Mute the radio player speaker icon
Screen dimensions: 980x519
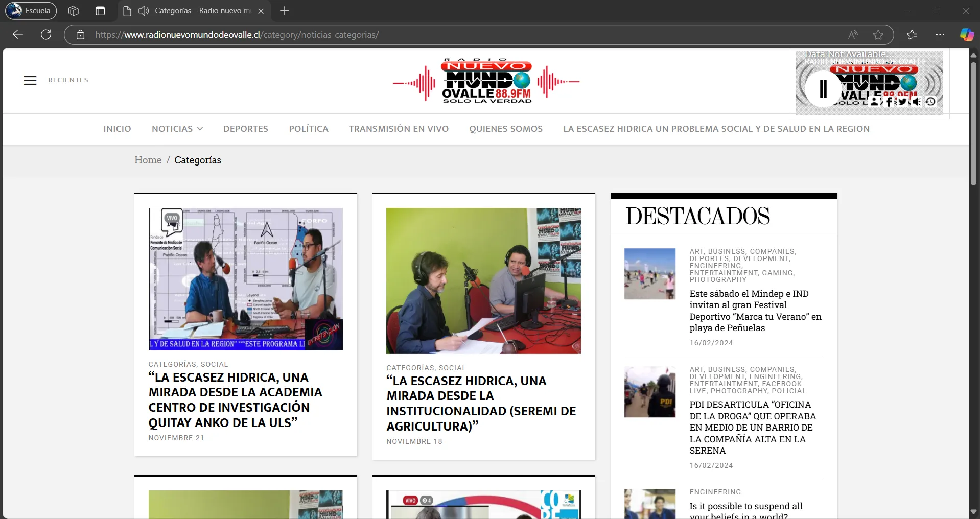tap(917, 102)
